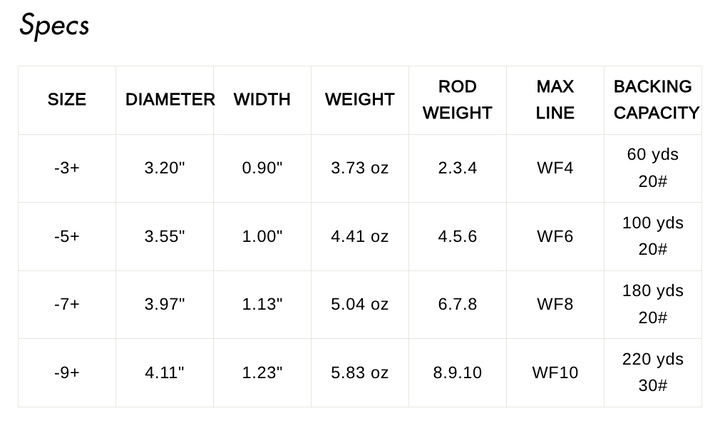
Task: Select the 220 yds 30# backing cell
Action: point(656,372)
